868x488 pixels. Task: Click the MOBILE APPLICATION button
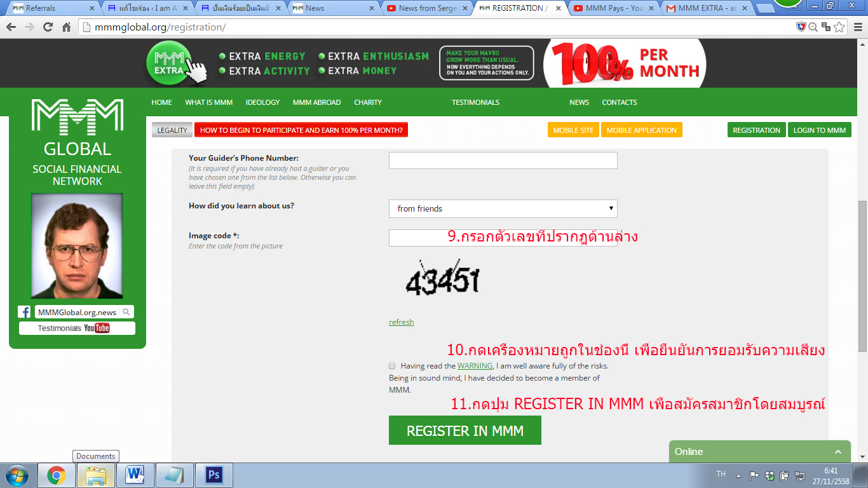[x=642, y=130]
